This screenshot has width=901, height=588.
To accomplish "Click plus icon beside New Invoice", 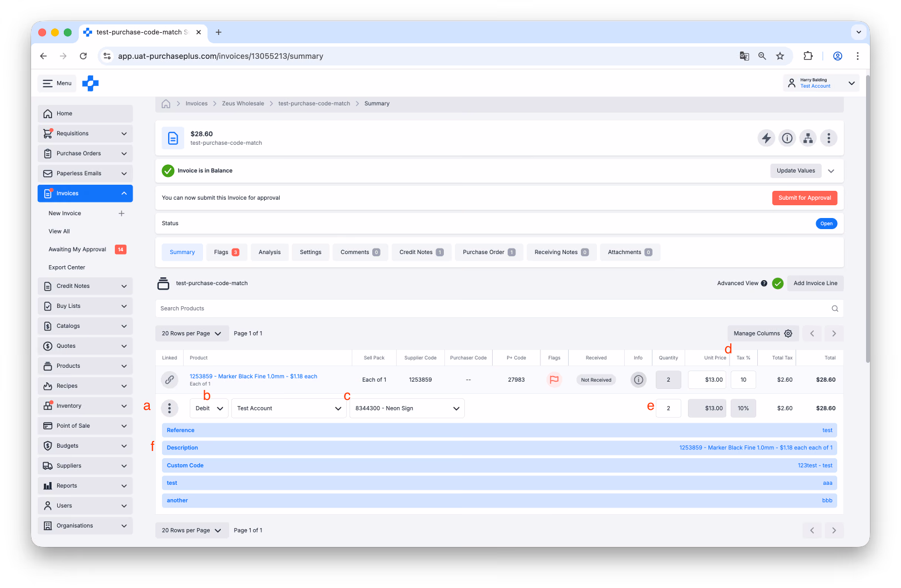I will point(122,214).
